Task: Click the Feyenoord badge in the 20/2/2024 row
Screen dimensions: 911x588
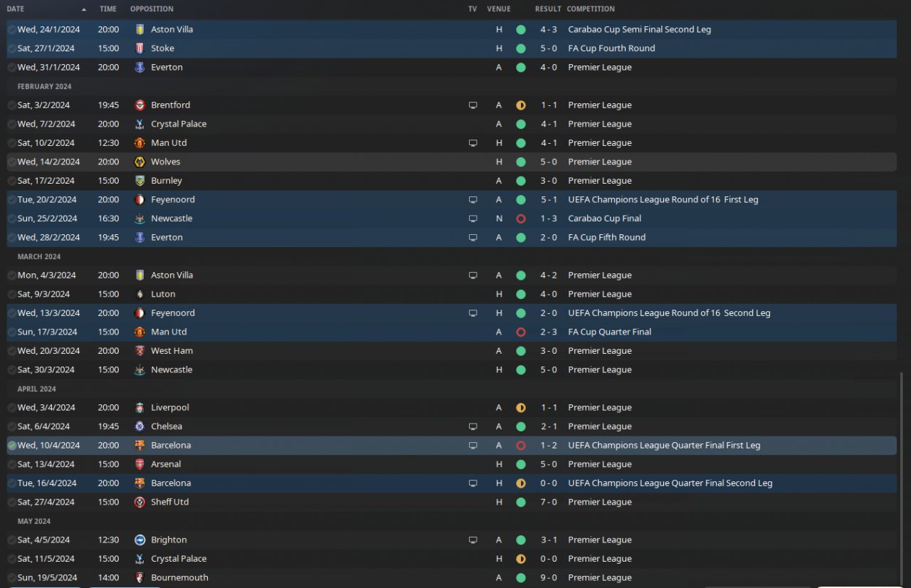Action: click(x=139, y=200)
